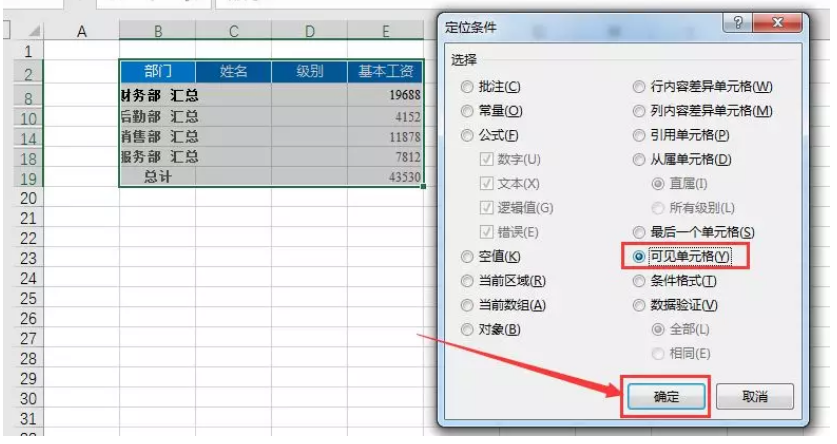Click the 基本工资 header cell
Image resolution: width=837 pixels, height=444 pixels.
(385, 71)
